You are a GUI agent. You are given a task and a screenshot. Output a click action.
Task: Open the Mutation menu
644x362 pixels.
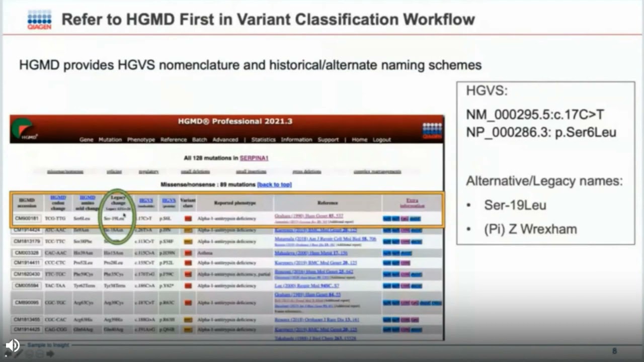point(110,140)
